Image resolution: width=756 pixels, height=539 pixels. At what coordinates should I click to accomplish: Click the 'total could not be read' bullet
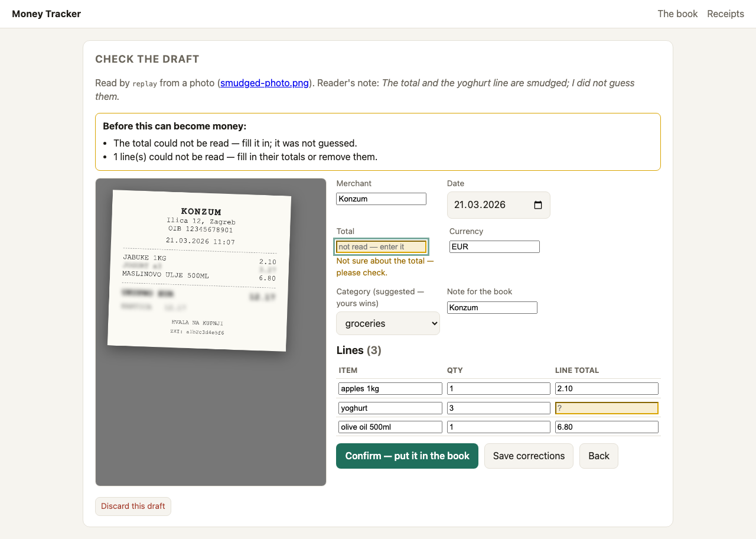pos(235,143)
